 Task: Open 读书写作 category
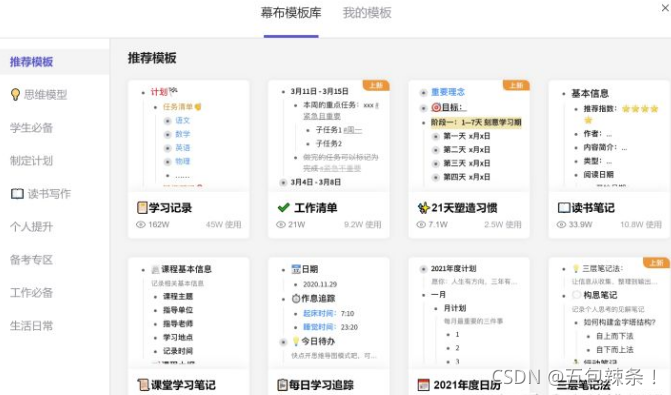pos(49,193)
